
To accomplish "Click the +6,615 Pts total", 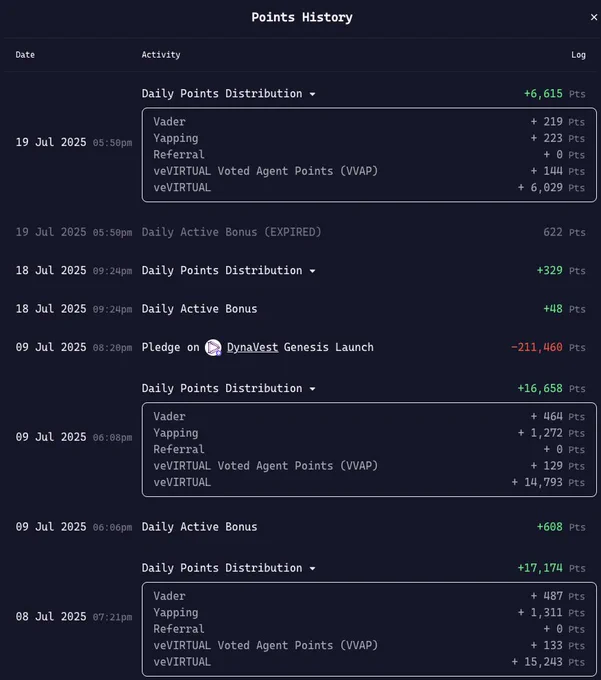I will click(555, 94).
